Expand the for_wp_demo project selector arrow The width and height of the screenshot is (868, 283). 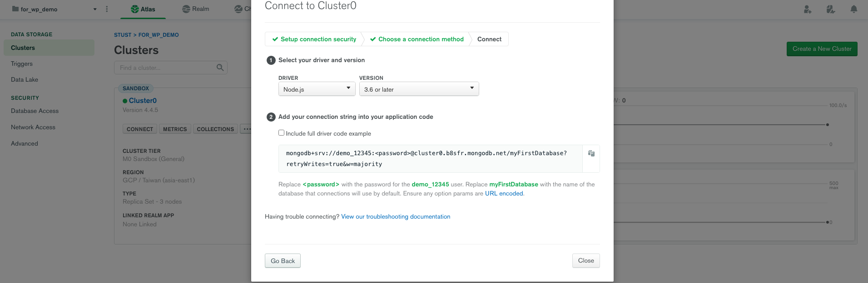(x=95, y=9)
